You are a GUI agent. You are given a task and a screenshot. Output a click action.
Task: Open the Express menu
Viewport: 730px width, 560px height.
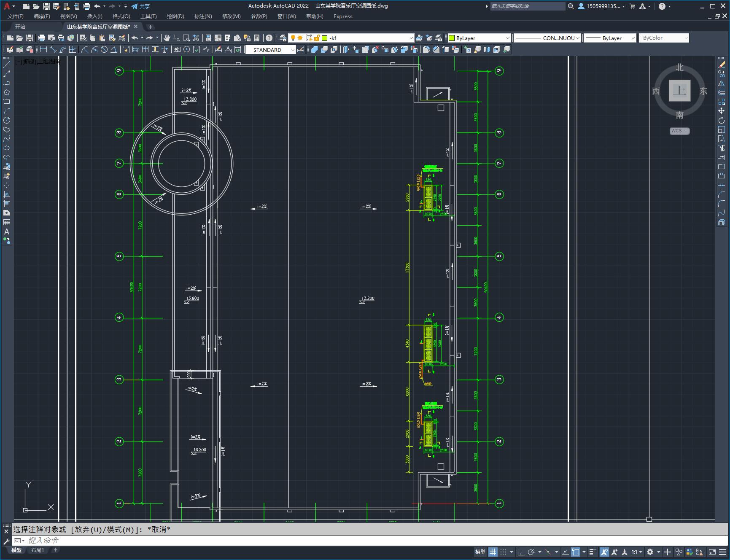tap(343, 16)
